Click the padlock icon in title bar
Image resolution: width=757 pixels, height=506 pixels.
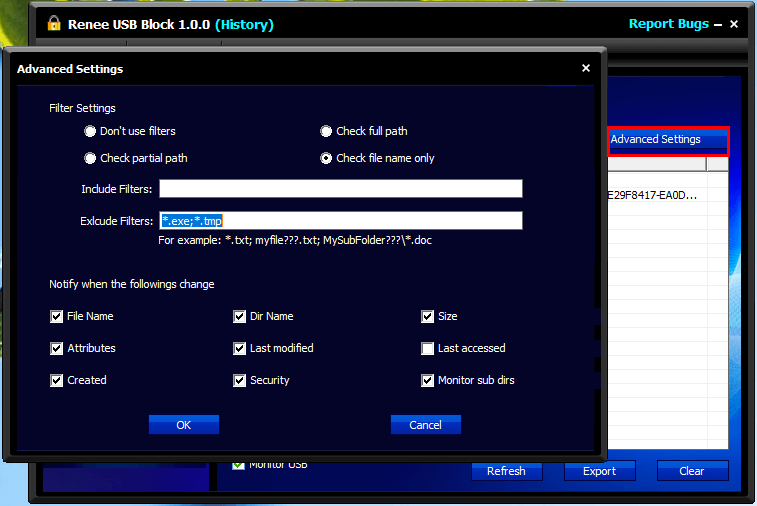[54, 24]
